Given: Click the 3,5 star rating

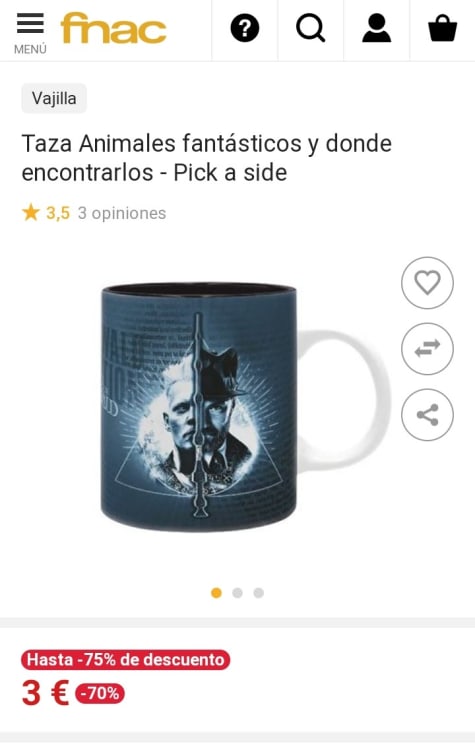Looking at the screenshot, I should [46, 213].
